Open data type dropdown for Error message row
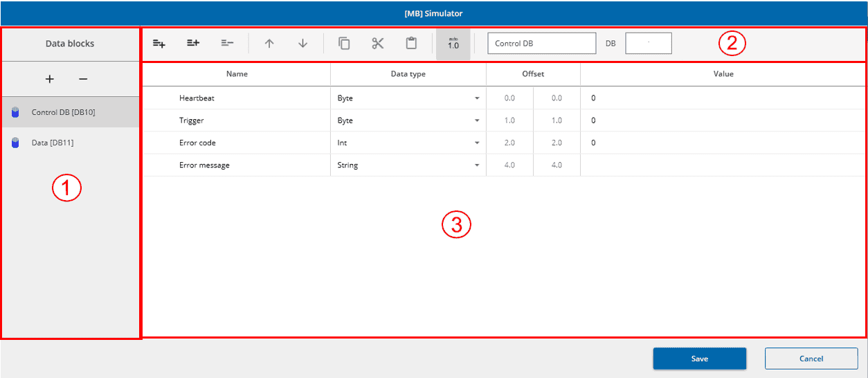This screenshot has width=868, height=378. [477, 165]
